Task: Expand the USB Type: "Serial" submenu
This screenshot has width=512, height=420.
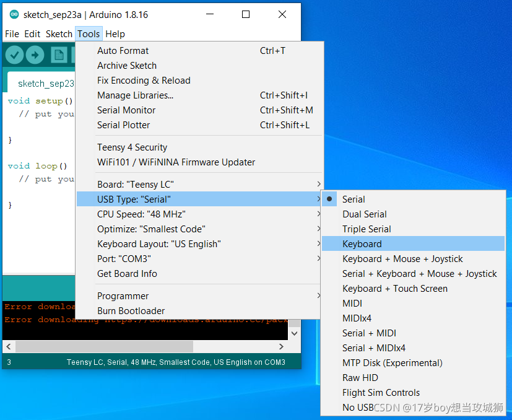Action: (x=199, y=199)
